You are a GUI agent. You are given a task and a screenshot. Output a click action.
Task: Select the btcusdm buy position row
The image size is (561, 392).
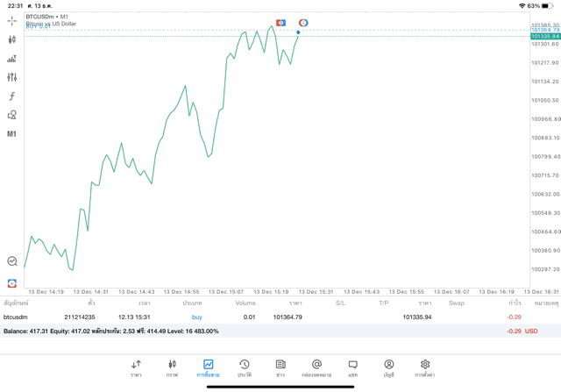tap(263, 317)
